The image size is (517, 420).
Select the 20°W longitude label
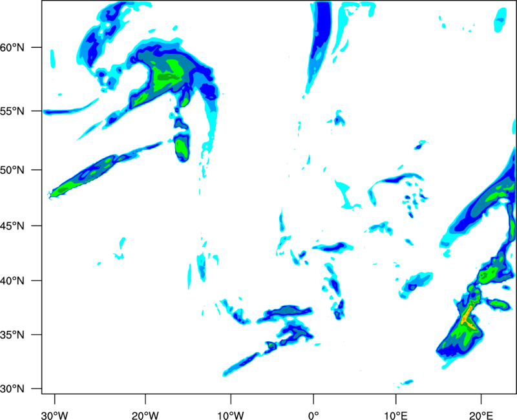tap(145, 415)
